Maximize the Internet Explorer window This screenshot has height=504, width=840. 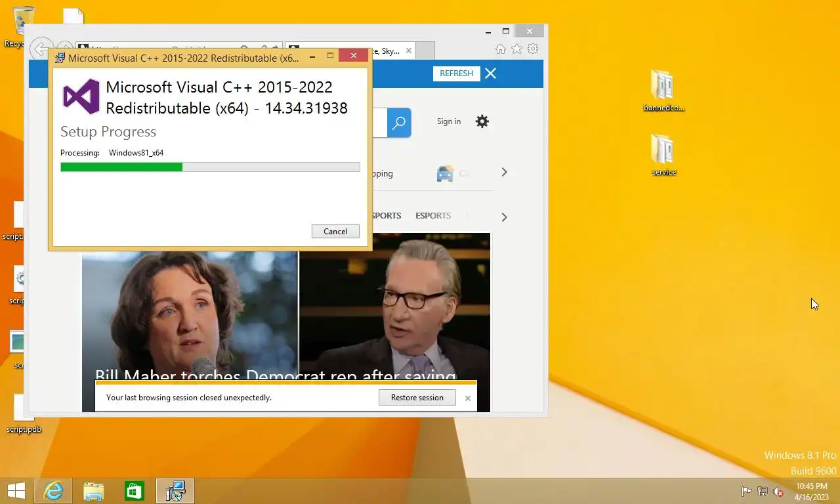click(x=506, y=31)
